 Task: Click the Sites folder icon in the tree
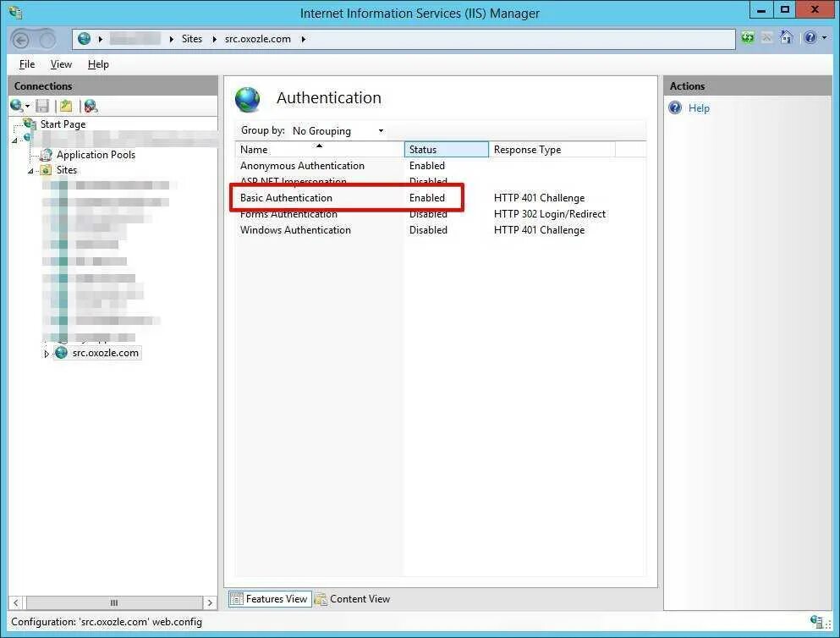tap(47, 170)
